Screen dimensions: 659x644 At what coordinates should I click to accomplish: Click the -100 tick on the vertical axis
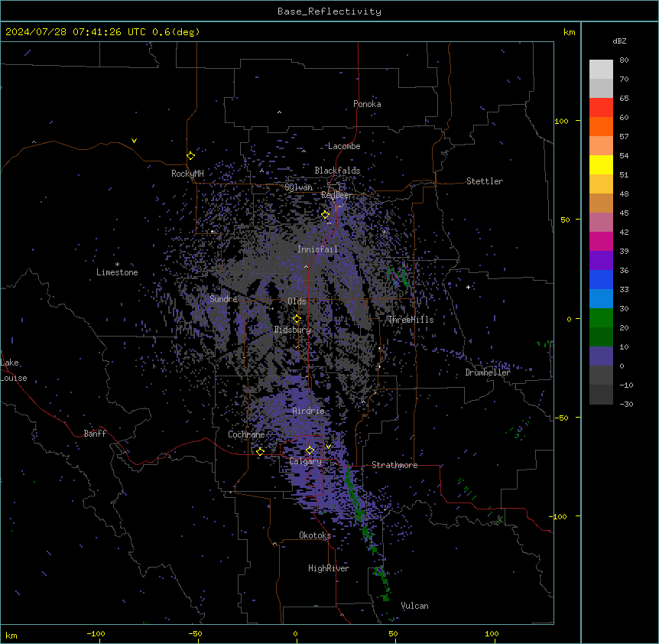(x=559, y=516)
